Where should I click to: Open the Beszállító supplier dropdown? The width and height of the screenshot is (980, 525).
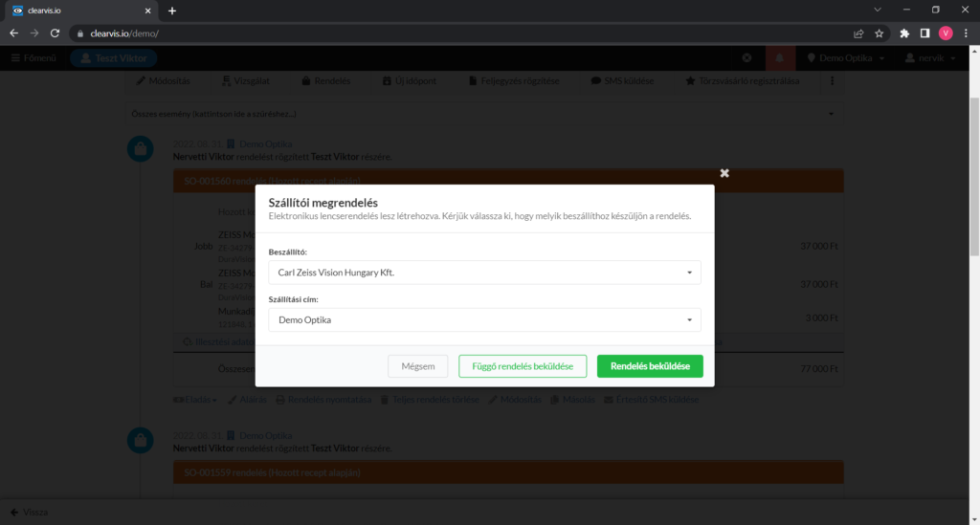pos(484,273)
